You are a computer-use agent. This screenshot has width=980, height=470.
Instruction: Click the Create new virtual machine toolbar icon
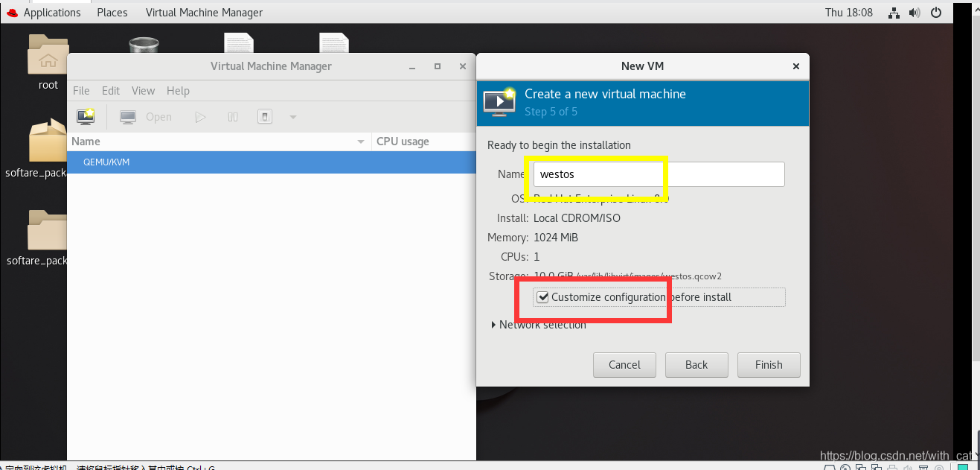coord(86,117)
